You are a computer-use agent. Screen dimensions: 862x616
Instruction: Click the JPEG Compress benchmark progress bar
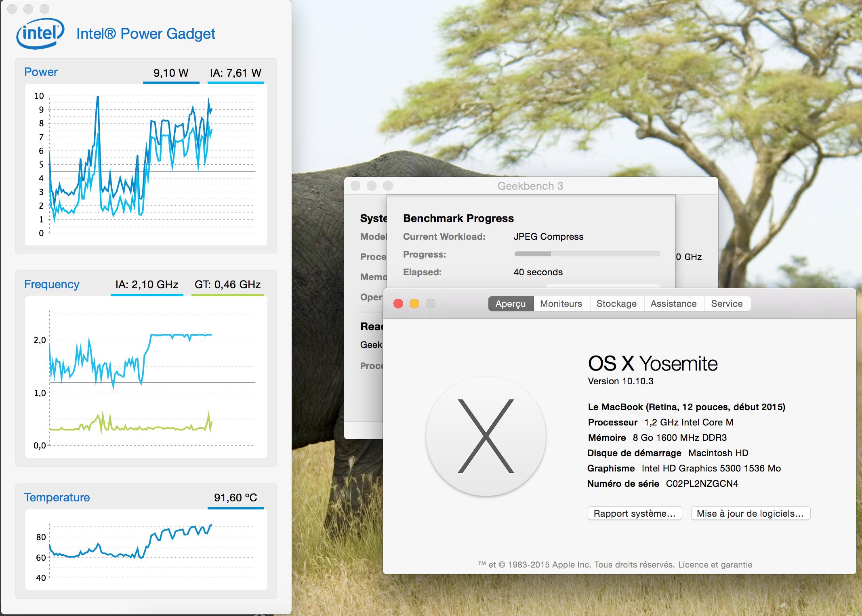[x=587, y=254]
